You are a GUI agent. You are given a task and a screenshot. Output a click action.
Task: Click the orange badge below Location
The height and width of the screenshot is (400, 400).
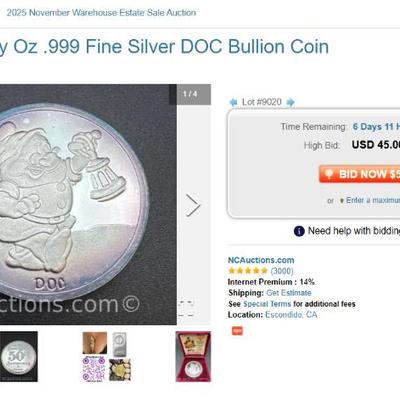pyautogui.click(x=237, y=331)
